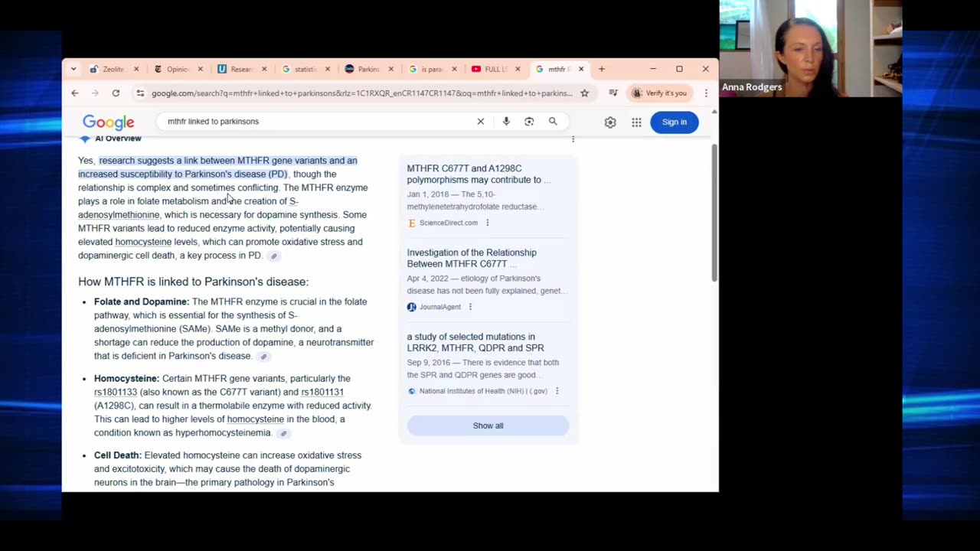Image resolution: width=980 pixels, height=551 pixels.
Task: Open tab search dropdown arrow
Action: pos(73,69)
